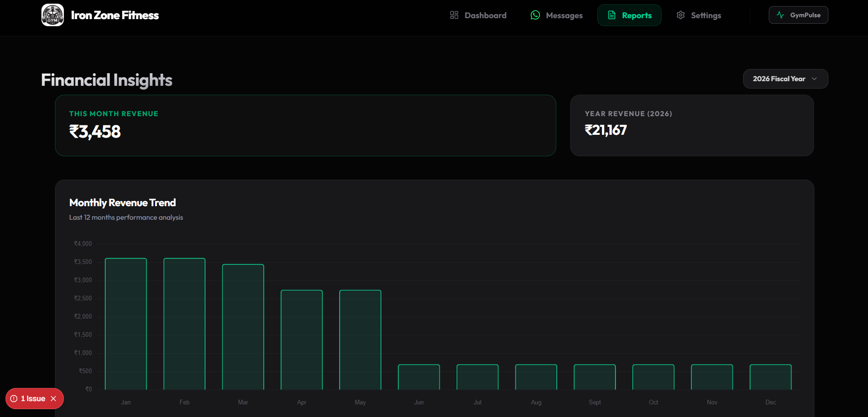The image size is (868, 417).
Task: Click the issue warning circle icon
Action: tap(14, 399)
